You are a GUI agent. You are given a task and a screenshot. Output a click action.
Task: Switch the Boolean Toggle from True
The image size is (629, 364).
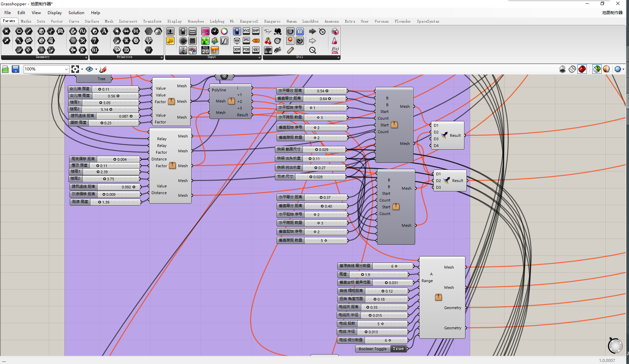click(x=398, y=349)
